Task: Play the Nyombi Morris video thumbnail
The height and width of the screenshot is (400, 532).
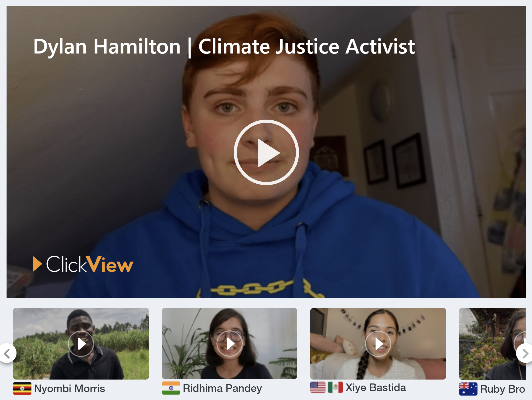Action: tap(81, 344)
